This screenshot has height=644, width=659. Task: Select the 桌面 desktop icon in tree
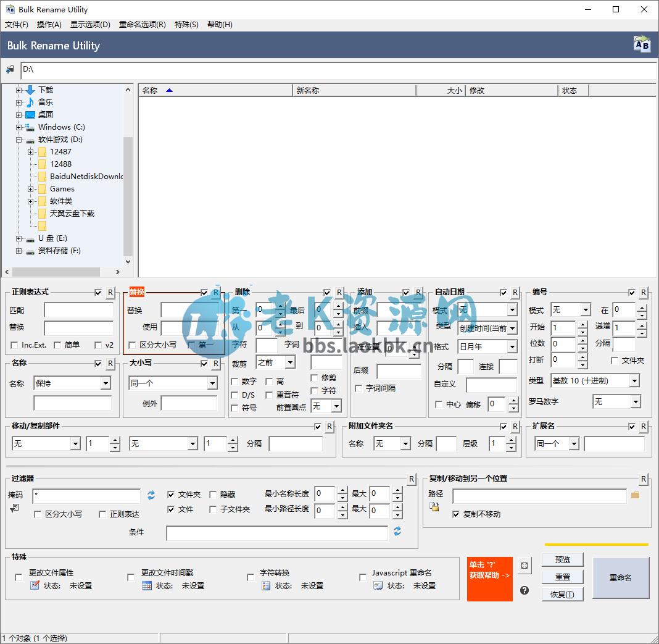click(x=30, y=115)
